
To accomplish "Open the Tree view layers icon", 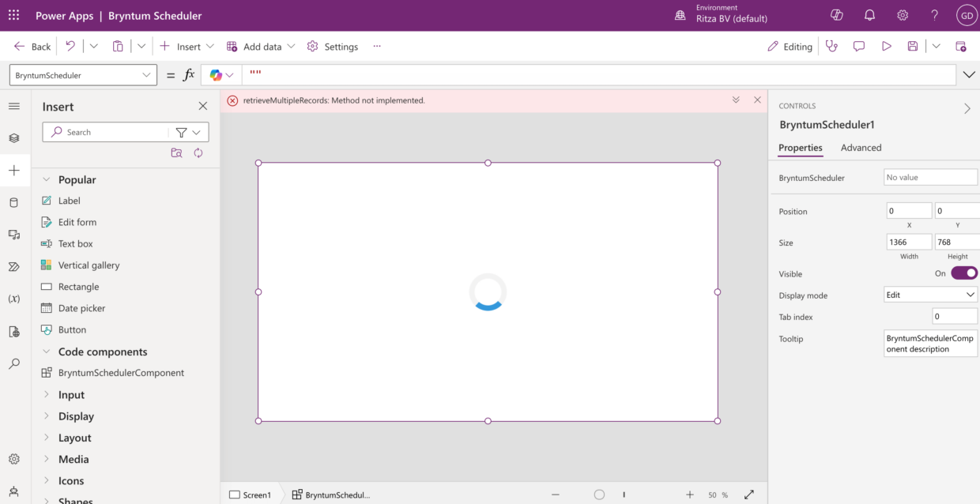I will tap(14, 138).
